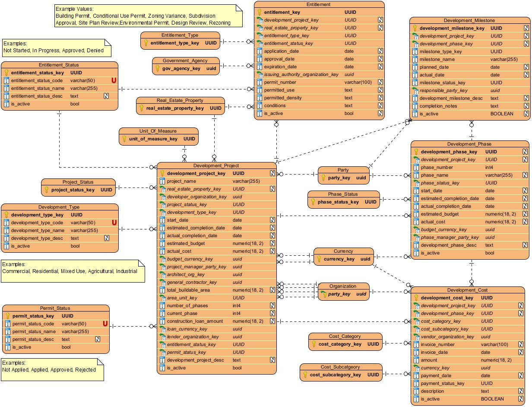532x407 pixels.
Task: Click the key icon in Cost_Category table
Action: [x=314, y=344]
